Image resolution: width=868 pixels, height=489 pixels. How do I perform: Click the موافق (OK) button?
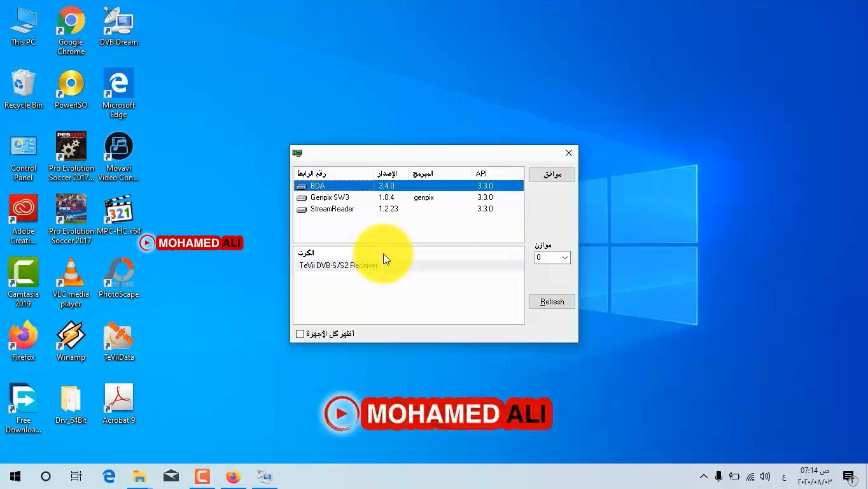pos(552,174)
